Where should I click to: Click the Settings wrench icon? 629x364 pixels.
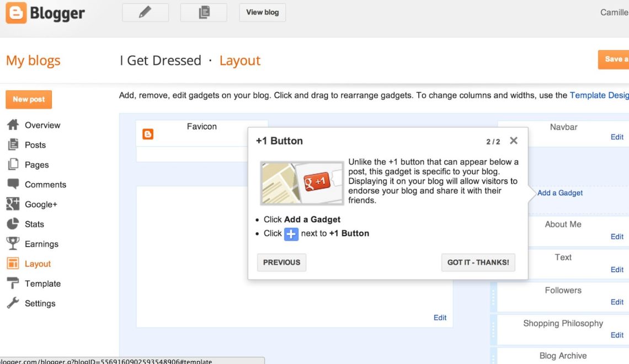[x=13, y=303]
